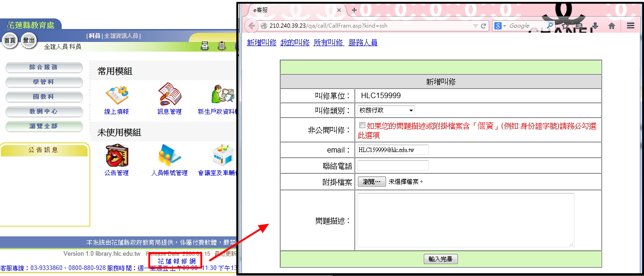This screenshot has width=644, height=276.
Task: Open the browser downloads arrow icon
Action: coord(595,26)
